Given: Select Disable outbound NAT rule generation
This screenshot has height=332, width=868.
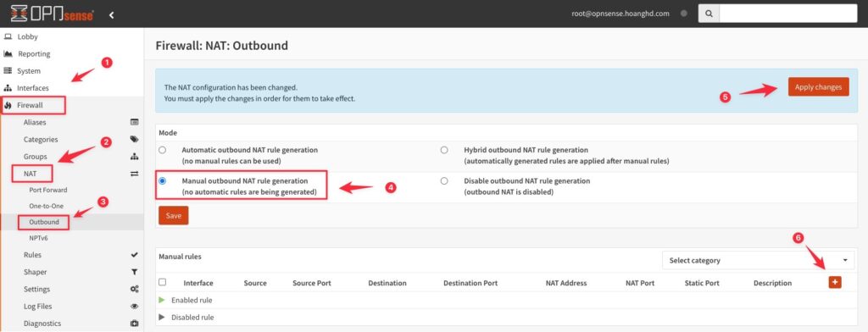Looking at the screenshot, I should pyautogui.click(x=444, y=181).
